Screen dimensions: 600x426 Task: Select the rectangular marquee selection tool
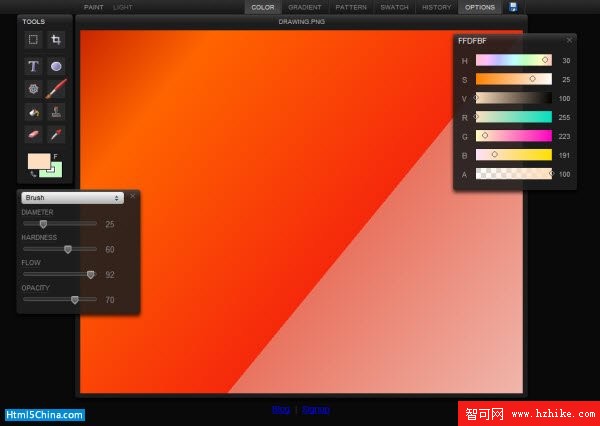pos(33,39)
